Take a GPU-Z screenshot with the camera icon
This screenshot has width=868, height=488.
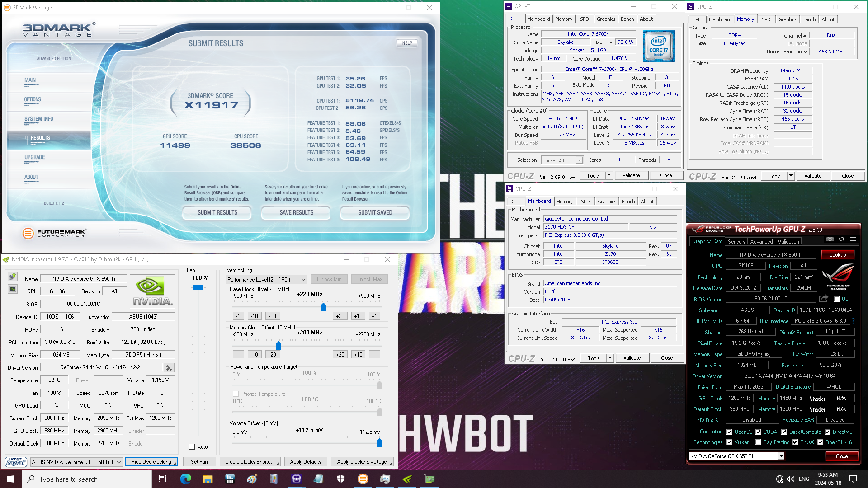(830, 239)
